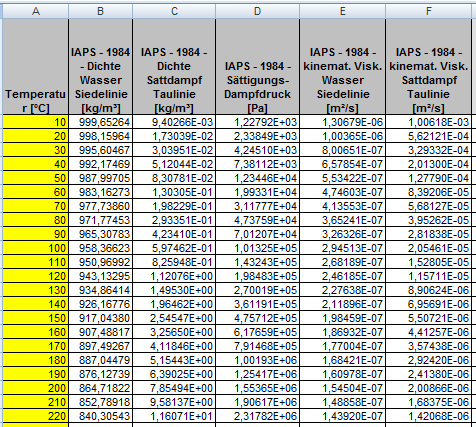Select column F header
Screen dimensions: 476x427
pyautogui.click(x=428, y=11)
